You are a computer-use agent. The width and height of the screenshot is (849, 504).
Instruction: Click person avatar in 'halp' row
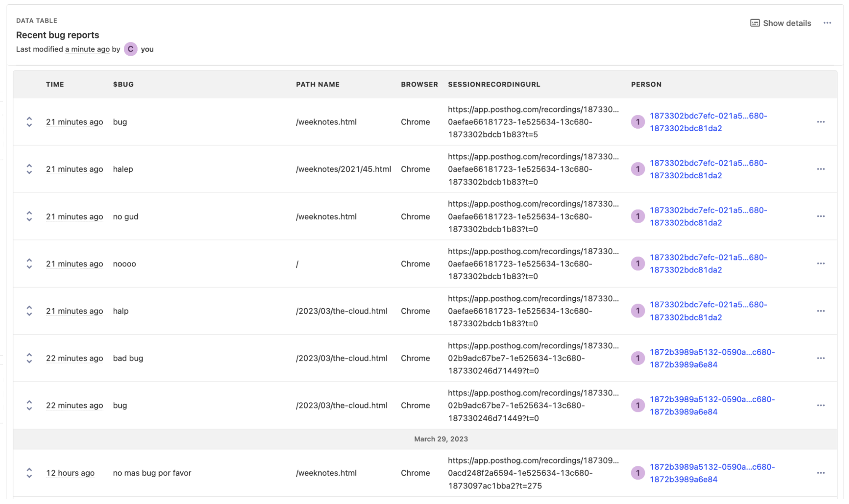[638, 311]
